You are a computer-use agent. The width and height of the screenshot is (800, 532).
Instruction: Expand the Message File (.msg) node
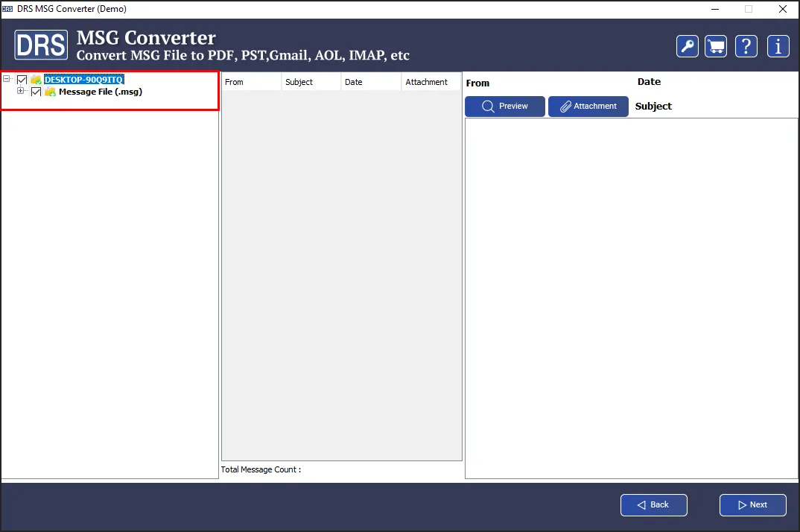point(20,91)
